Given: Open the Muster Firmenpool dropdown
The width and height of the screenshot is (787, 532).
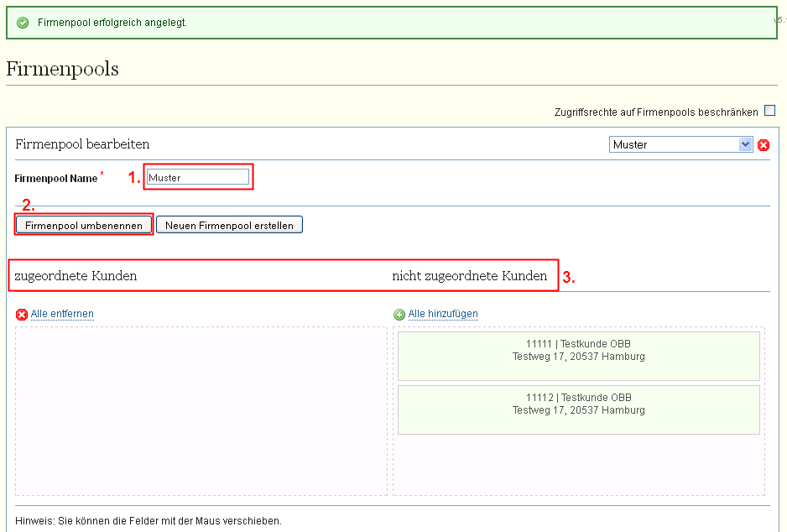Looking at the screenshot, I should [x=680, y=144].
